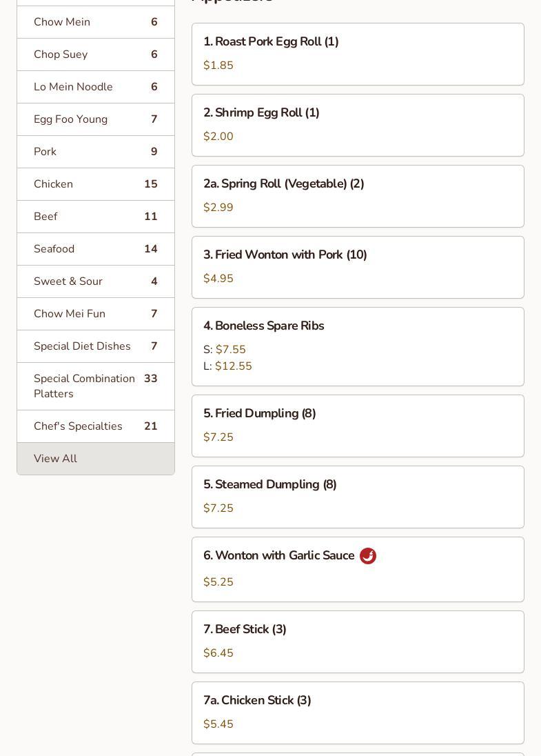
Task: Select the Chop Suey menu category
Action: [x=95, y=54]
